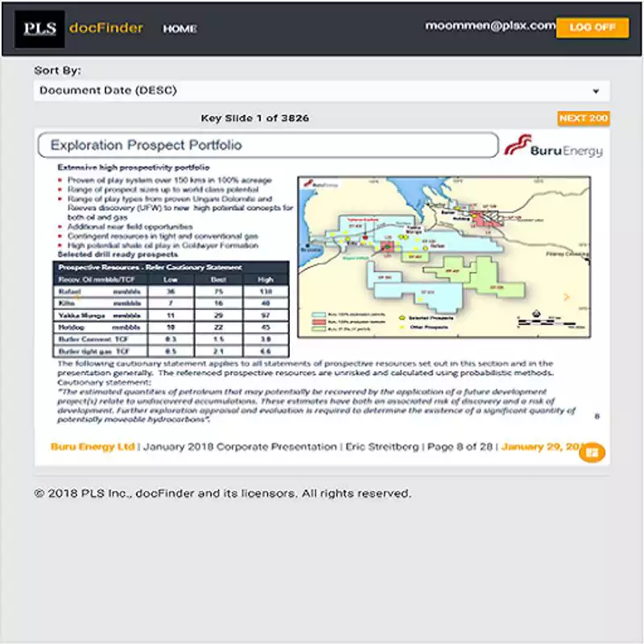
Task: Click the moommen@plsx.com account email
Action: tap(490, 26)
